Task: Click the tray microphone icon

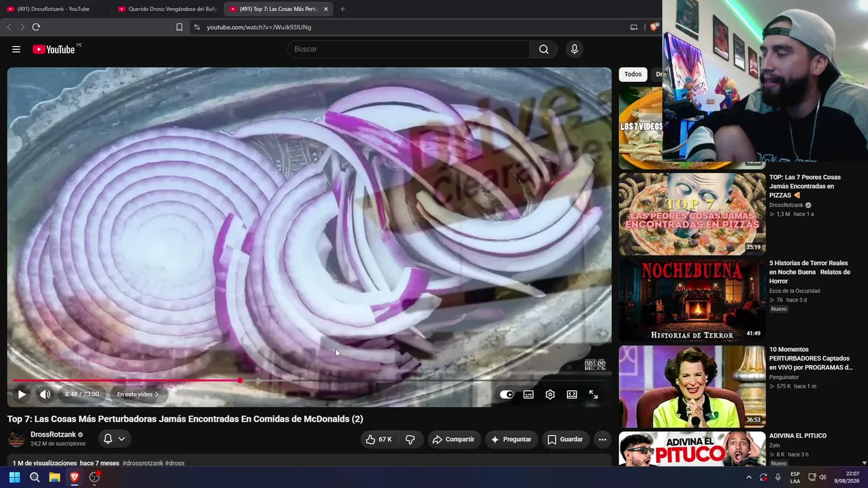Action: 778,477
